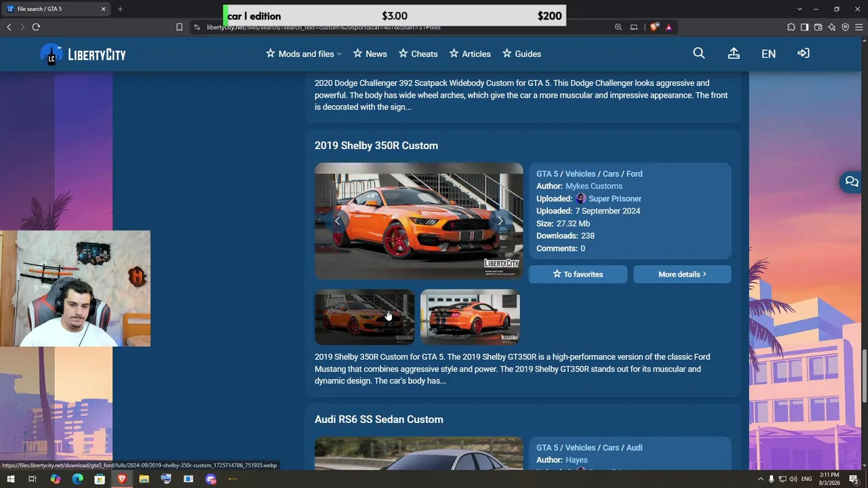Open the Audi category breadcrumb link
The width and height of the screenshot is (868, 488).
pyautogui.click(x=635, y=448)
